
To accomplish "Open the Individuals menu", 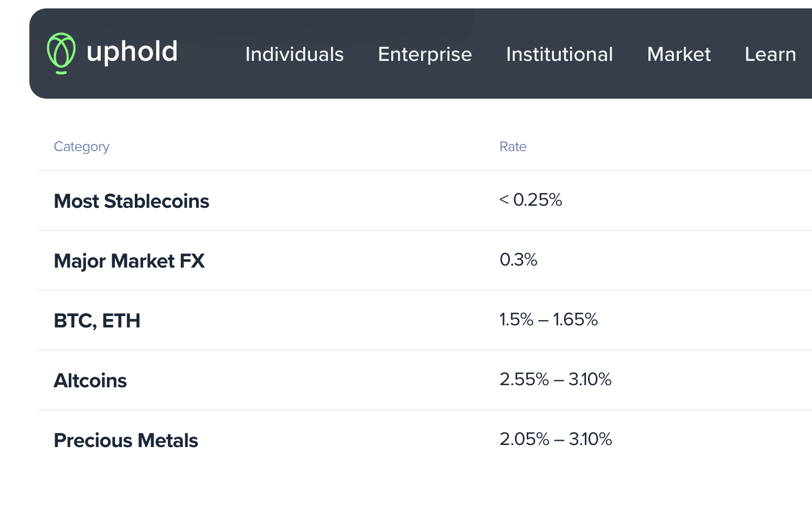I will click(x=294, y=55).
